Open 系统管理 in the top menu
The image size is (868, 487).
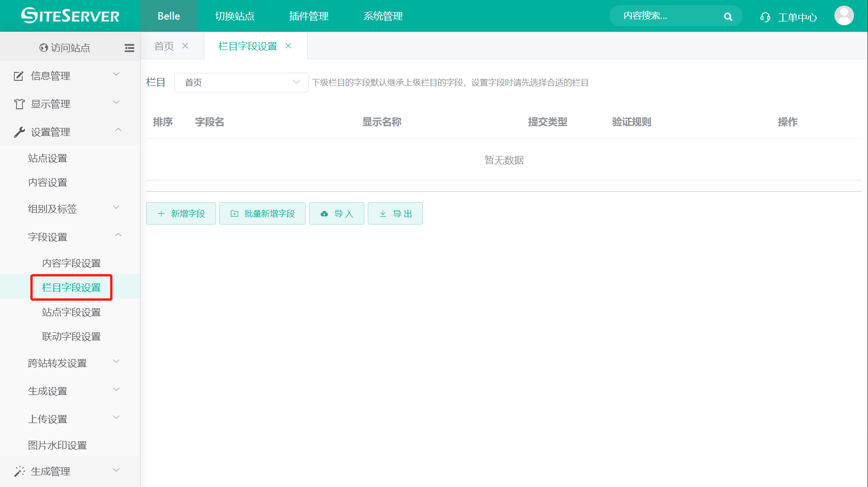(x=383, y=16)
